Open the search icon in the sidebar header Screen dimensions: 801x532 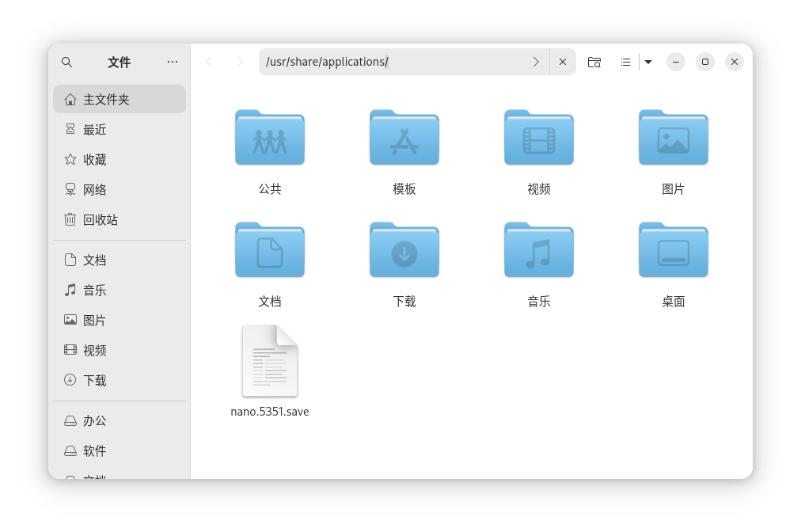pos(66,62)
